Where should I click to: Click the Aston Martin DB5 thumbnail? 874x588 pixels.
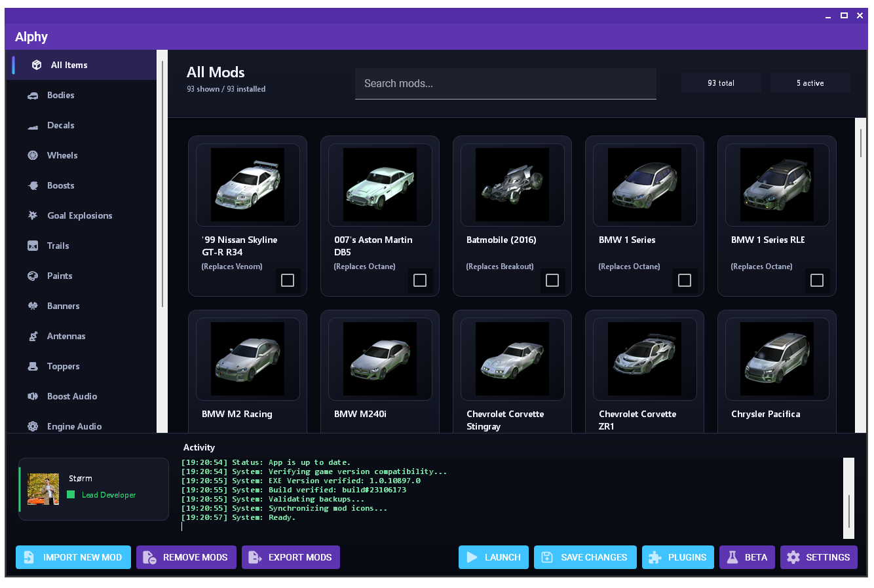coord(380,185)
